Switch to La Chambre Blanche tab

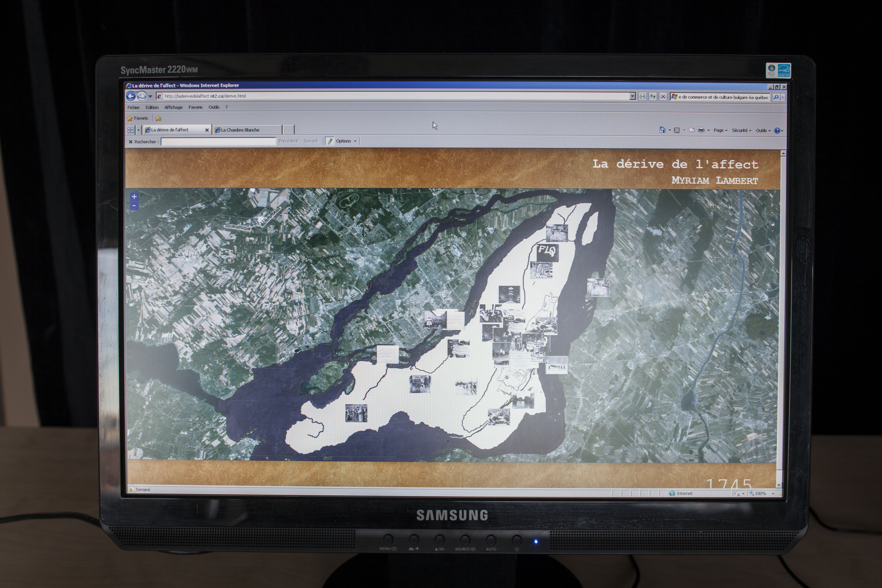click(248, 130)
